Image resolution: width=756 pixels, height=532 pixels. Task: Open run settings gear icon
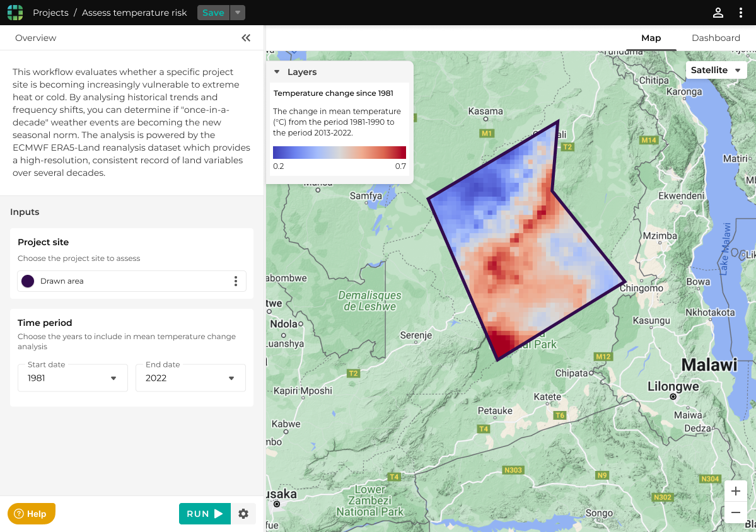[x=243, y=514]
